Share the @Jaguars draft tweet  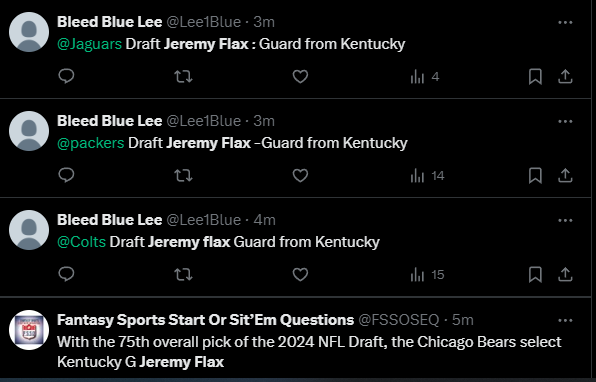pyautogui.click(x=565, y=77)
